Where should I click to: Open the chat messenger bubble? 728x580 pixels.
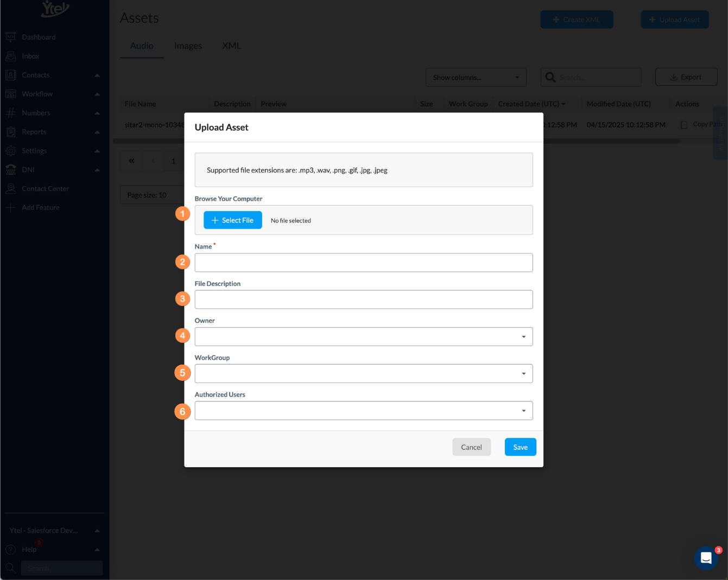click(706, 558)
